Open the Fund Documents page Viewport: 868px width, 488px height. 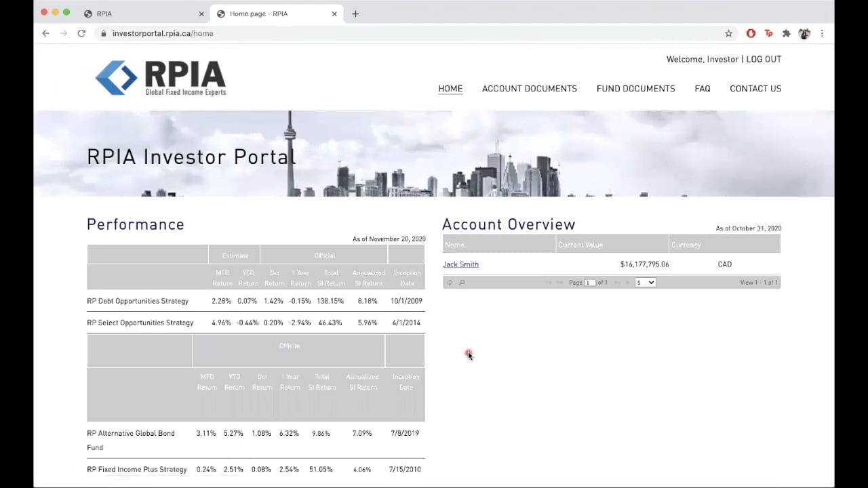tap(635, 89)
